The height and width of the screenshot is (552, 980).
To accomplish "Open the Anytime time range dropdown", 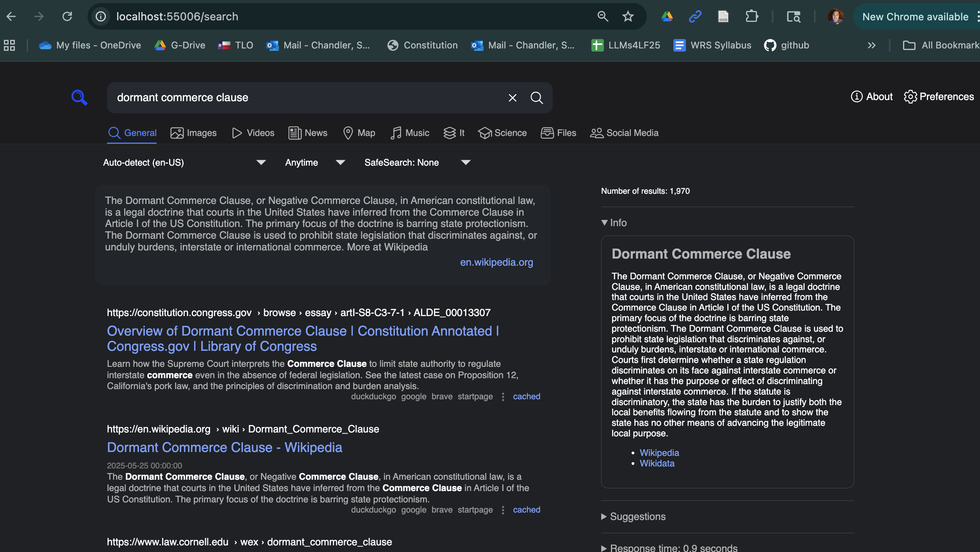I will (x=315, y=163).
